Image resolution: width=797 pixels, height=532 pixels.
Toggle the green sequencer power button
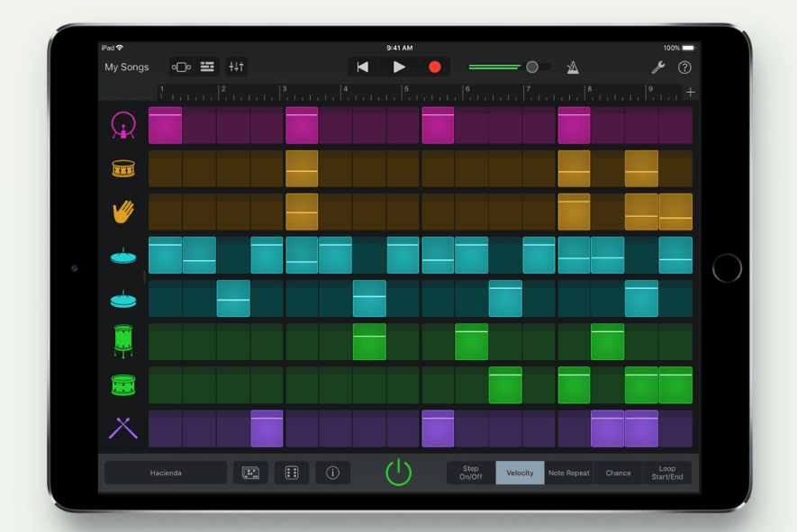tap(398, 472)
